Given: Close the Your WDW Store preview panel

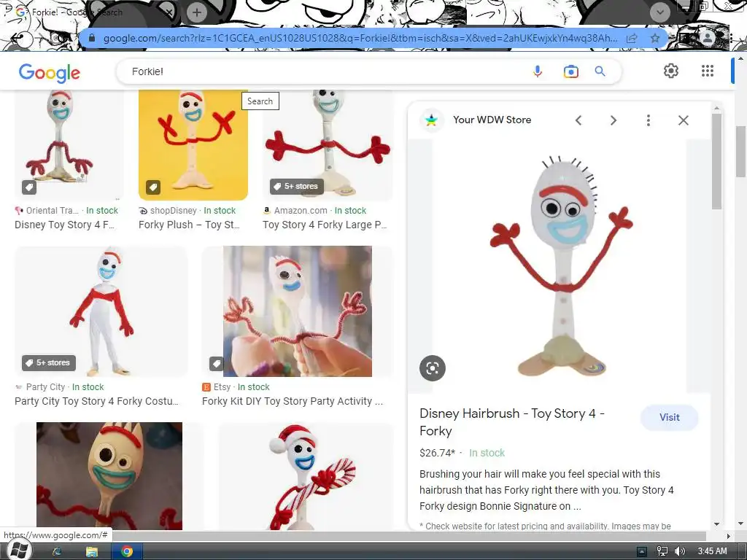Looking at the screenshot, I should pyautogui.click(x=683, y=120).
